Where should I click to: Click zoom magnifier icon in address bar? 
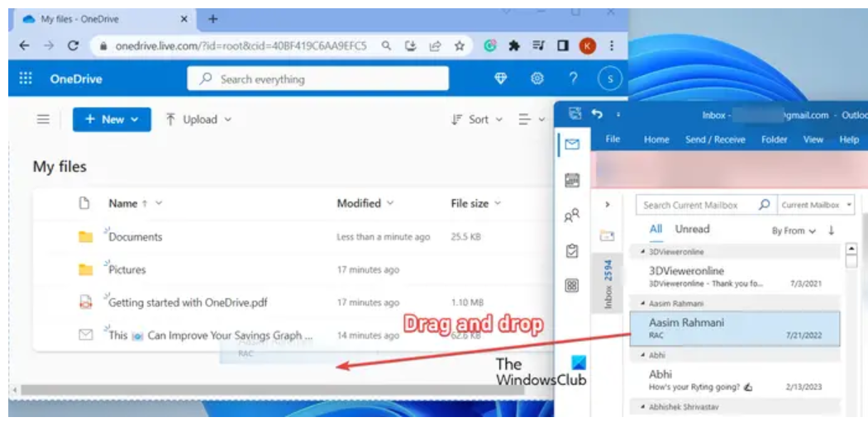pos(386,46)
